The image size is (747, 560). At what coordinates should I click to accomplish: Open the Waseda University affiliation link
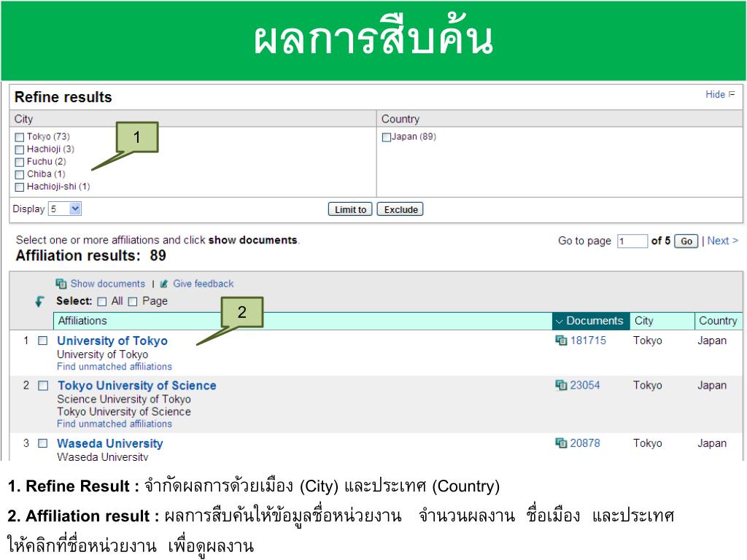point(110,444)
